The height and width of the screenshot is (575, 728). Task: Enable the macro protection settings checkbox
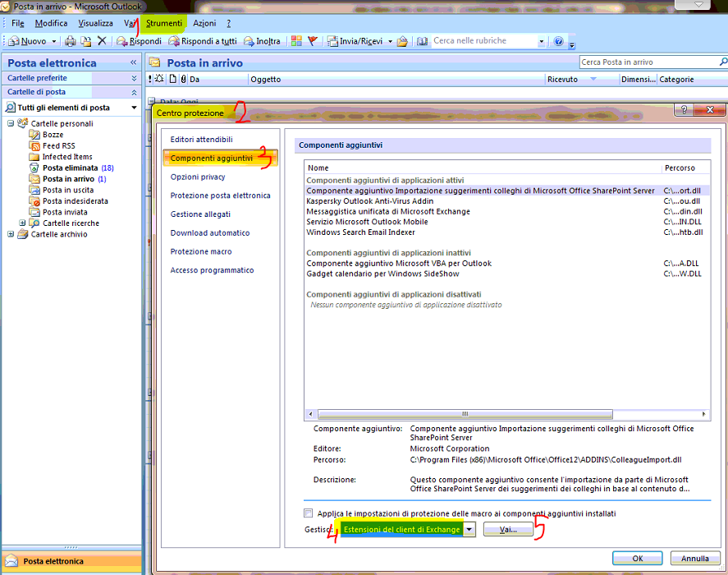tap(309, 513)
